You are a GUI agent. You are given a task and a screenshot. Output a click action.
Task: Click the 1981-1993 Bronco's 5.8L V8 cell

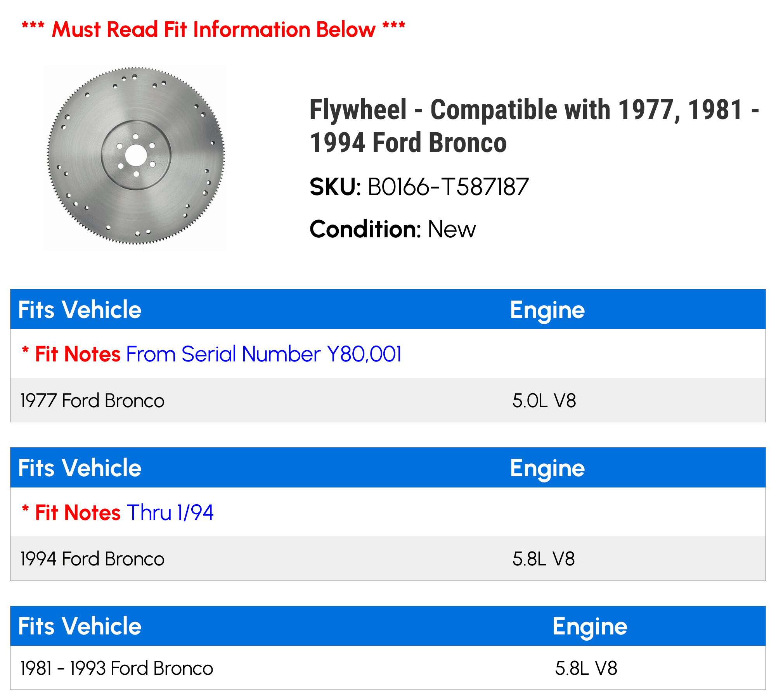(x=586, y=668)
